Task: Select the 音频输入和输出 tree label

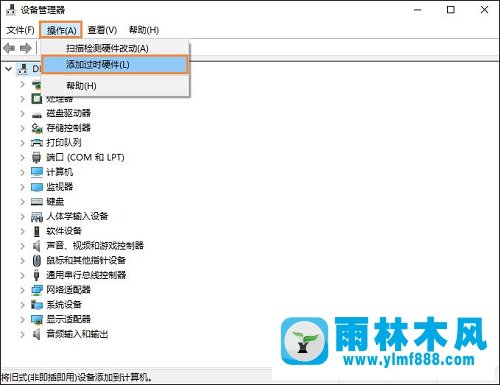Action: coord(77,334)
